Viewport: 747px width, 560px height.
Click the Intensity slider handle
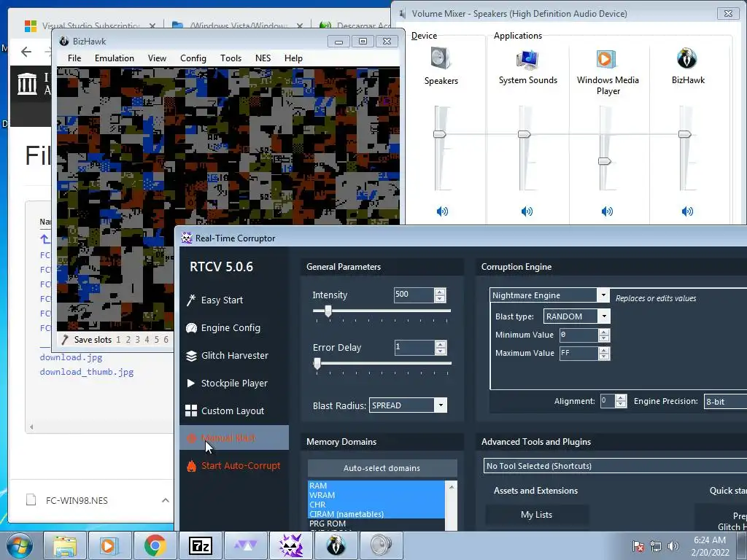click(328, 311)
